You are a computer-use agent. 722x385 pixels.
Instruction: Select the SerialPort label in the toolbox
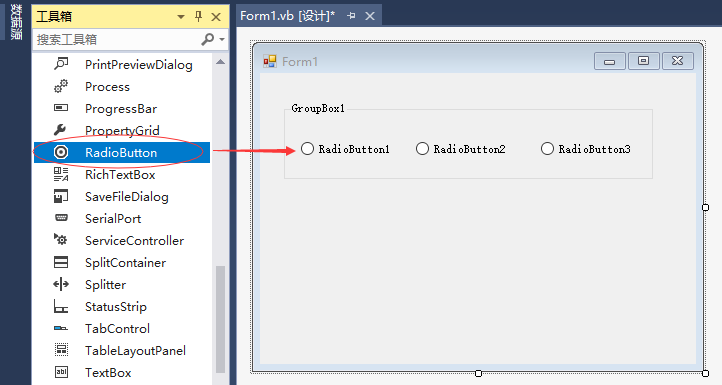point(113,218)
